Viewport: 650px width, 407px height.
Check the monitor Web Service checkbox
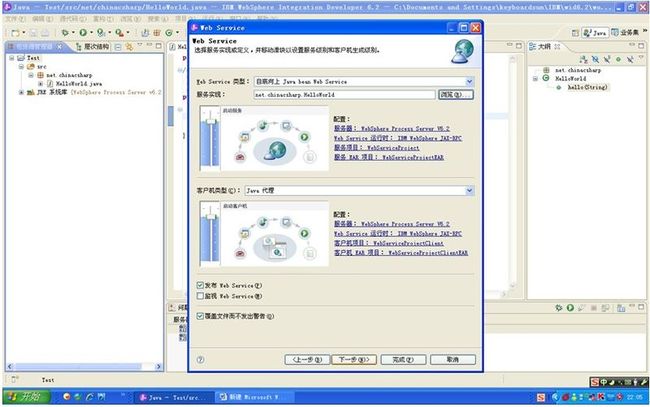click(x=200, y=296)
